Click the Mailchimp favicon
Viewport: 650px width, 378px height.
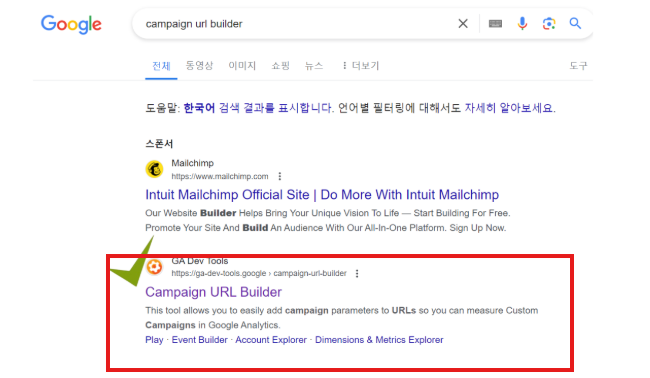click(x=154, y=169)
